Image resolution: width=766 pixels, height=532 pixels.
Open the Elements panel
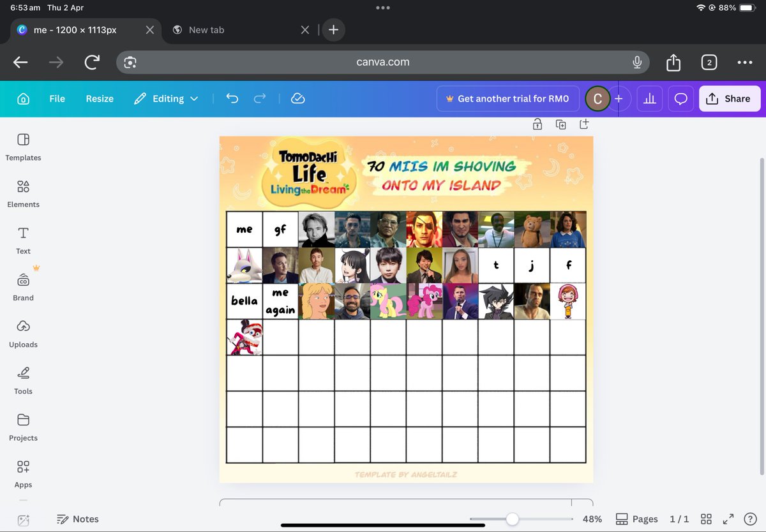point(23,194)
